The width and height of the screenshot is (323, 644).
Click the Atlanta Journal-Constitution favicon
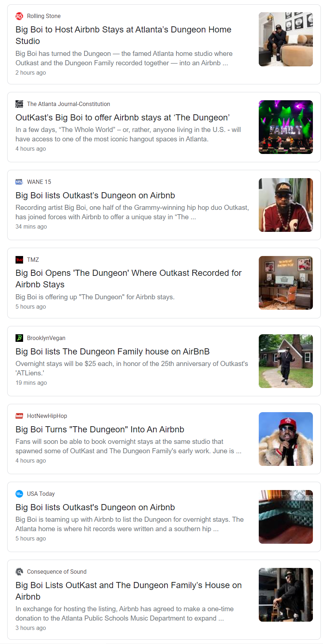pos(19,104)
